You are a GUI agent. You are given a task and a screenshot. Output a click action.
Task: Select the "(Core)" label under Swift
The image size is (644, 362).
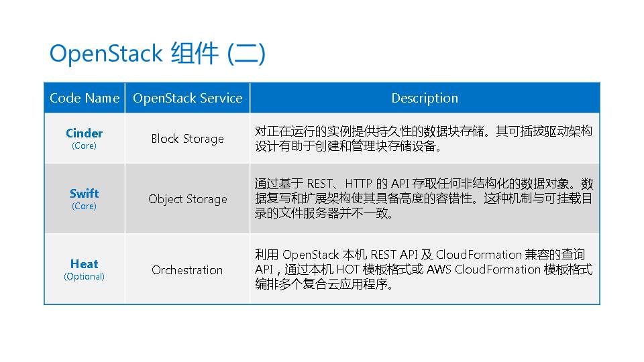[x=85, y=206]
